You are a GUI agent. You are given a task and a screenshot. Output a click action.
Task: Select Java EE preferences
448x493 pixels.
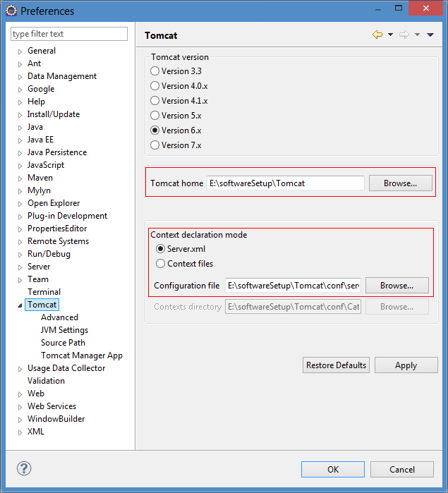point(40,140)
